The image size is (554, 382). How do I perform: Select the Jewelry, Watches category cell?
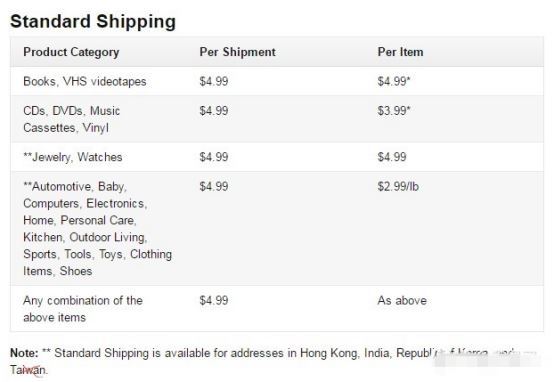pos(73,157)
